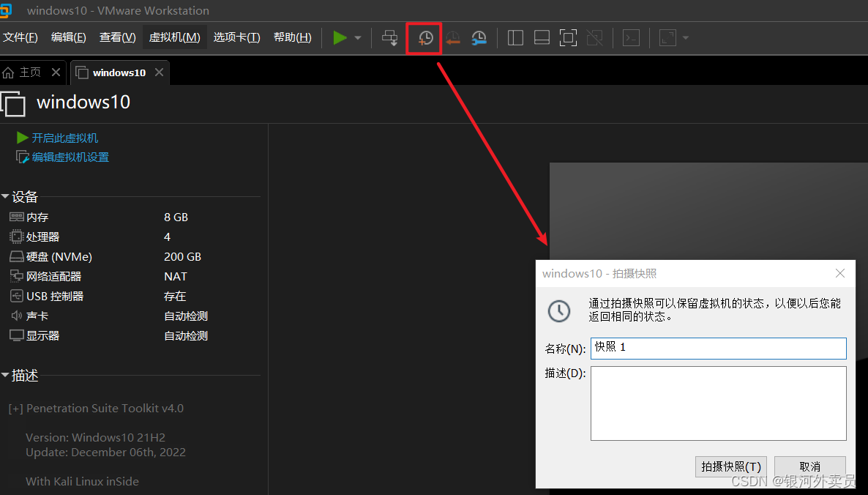Open the 帮助(H) menu
The height and width of the screenshot is (495, 868).
coord(292,37)
